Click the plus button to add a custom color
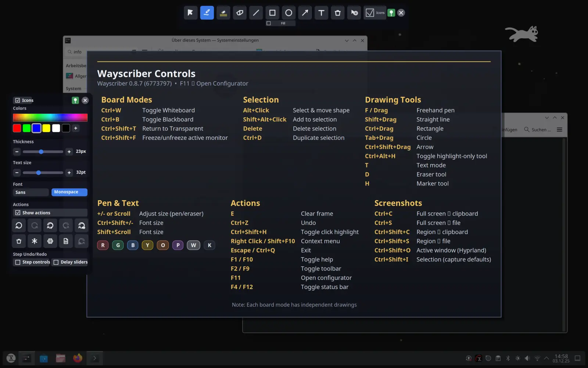The width and height of the screenshot is (588, 368). (x=76, y=128)
